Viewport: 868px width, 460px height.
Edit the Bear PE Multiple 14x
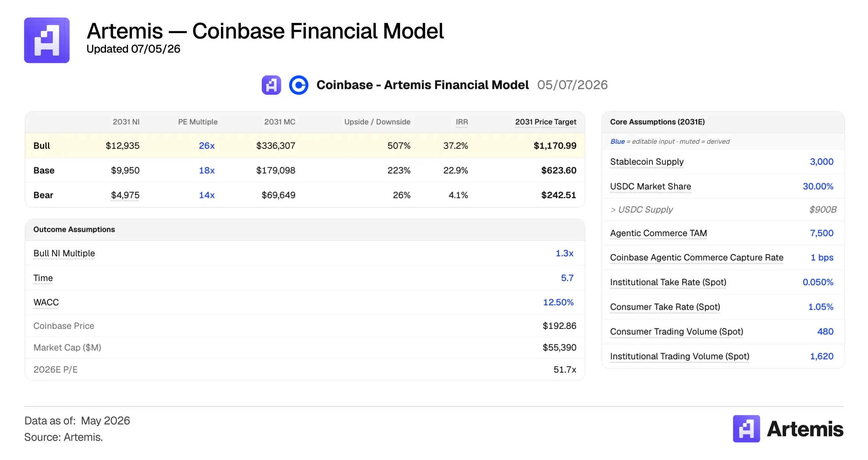[207, 195]
